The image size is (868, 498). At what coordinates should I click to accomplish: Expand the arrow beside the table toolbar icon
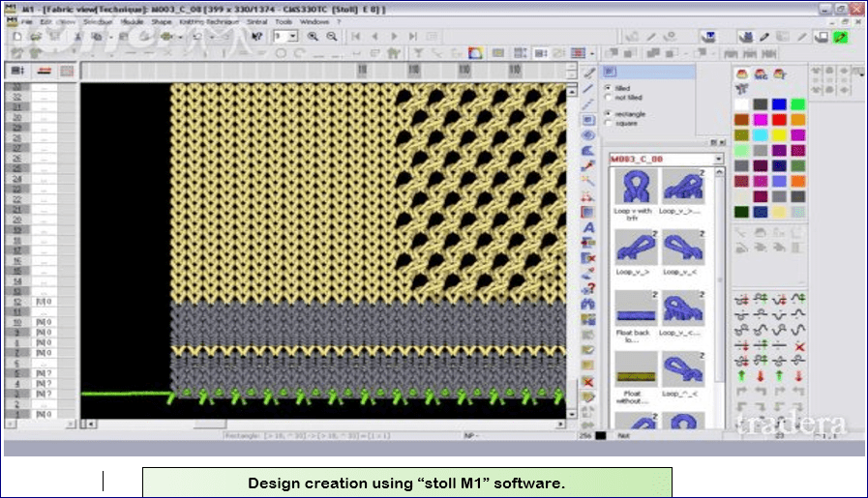(592, 54)
